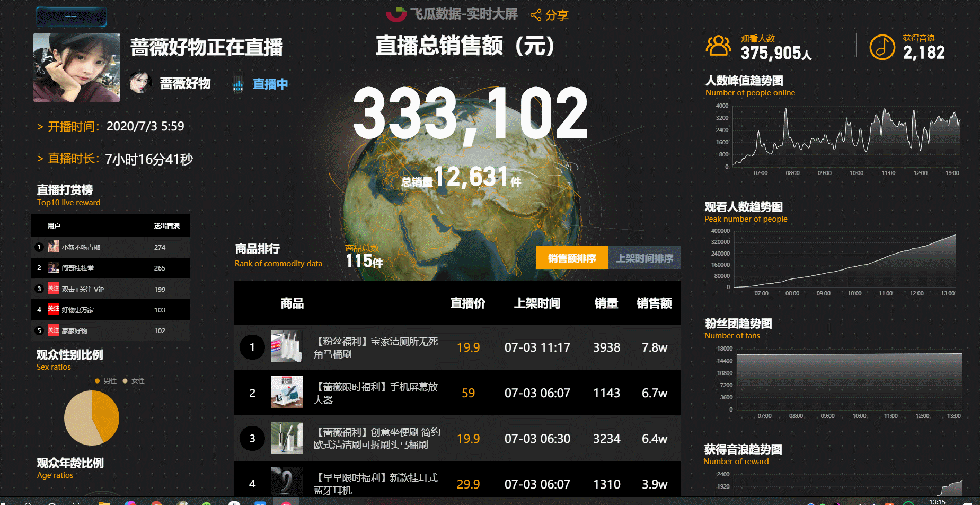Switch to the 上架时间排序 tab

(644, 258)
